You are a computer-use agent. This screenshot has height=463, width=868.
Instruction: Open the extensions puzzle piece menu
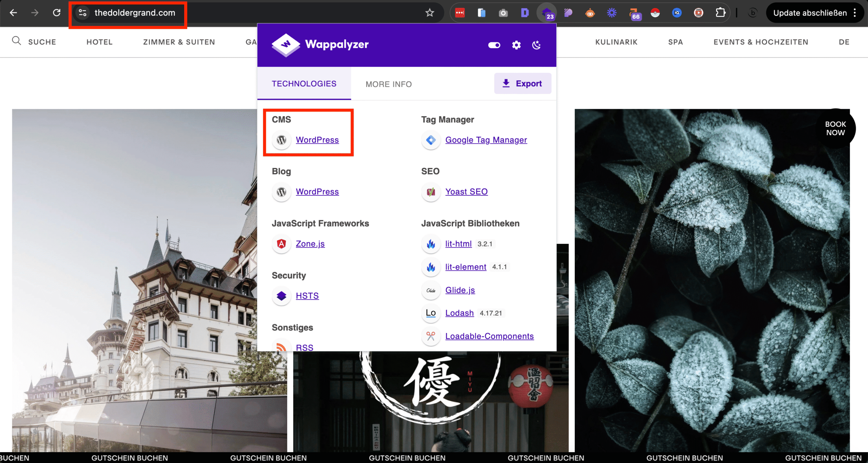(721, 13)
